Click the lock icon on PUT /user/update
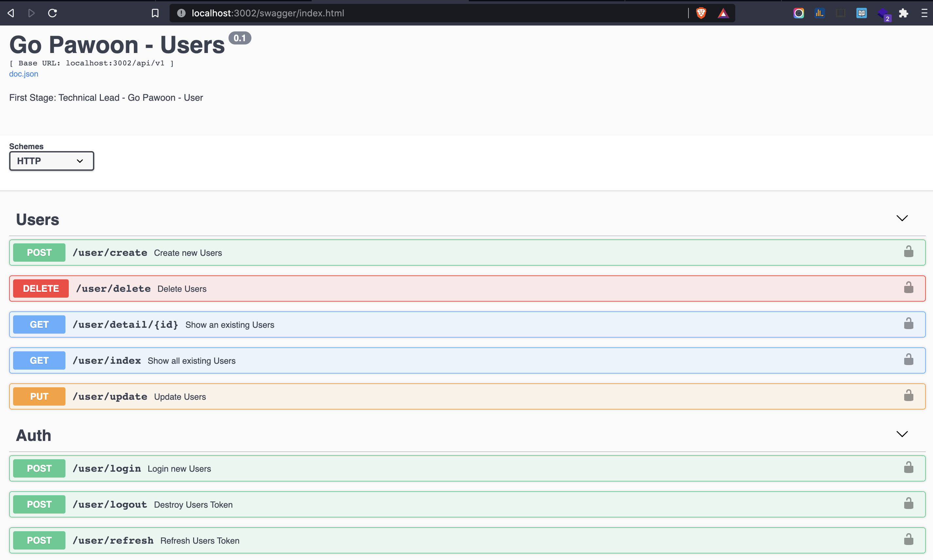933x560 pixels. click(x=908, y=396)
